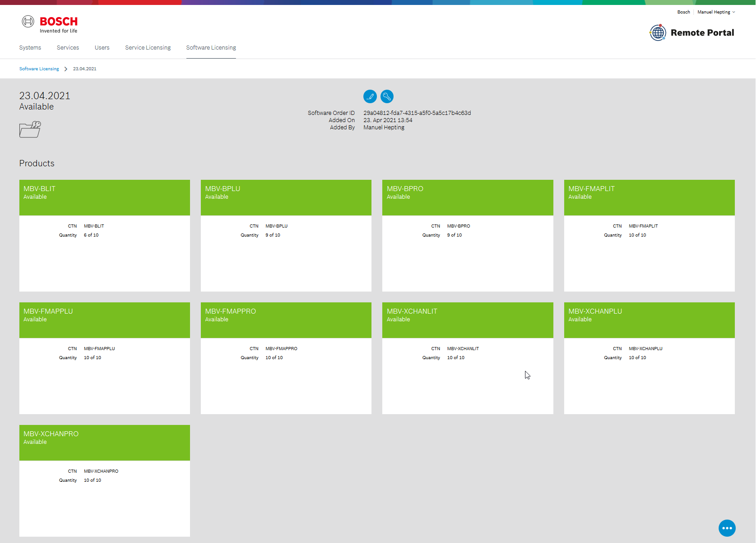756x543 pixels.
Task: Click the CTN value MBV-FMAPPRO
Action: [281, 349]
